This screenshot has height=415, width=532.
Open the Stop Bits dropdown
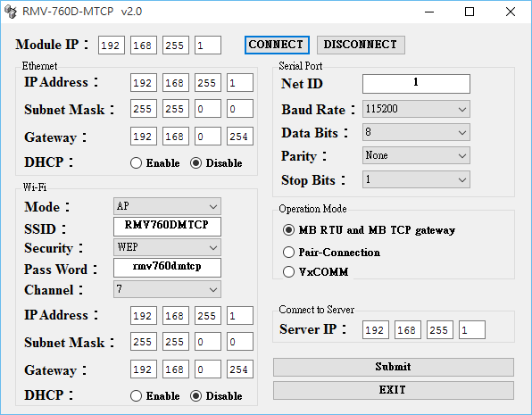point(416,179)
